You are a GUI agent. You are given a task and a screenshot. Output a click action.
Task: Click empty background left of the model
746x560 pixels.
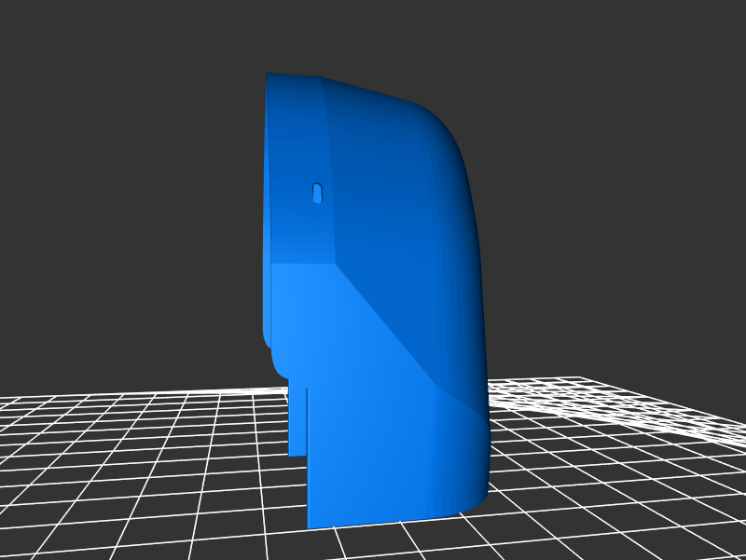point(121,233)
